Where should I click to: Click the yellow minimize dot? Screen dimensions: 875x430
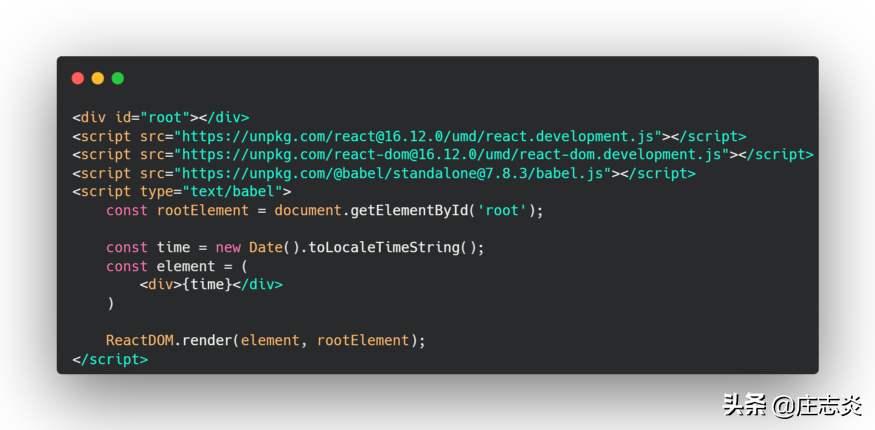pos(98,78)
